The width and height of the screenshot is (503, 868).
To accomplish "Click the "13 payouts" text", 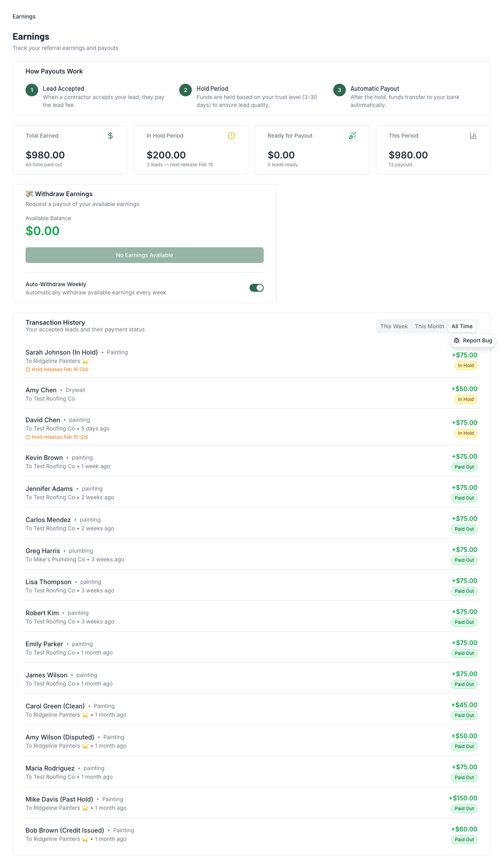I will [400, 165].
